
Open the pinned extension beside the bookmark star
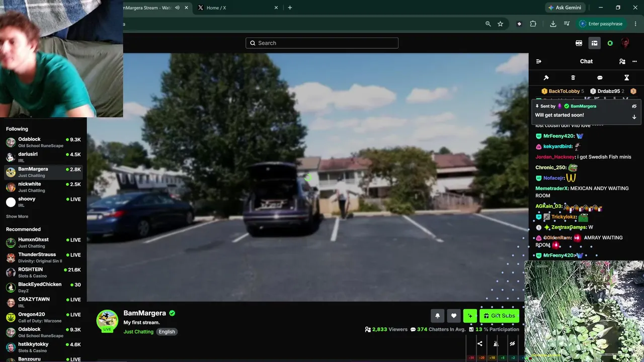tap(519, 24)
